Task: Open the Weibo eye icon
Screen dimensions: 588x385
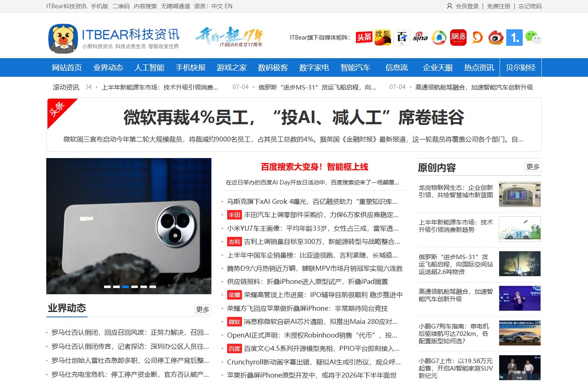Action: click(x=496, y=38)
